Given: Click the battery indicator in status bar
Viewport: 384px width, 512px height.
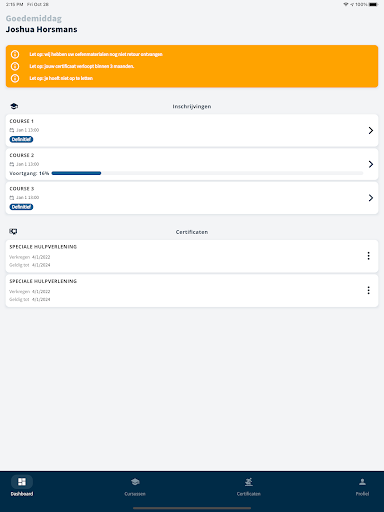Looking at the screenshot, I should coord(374,4).
